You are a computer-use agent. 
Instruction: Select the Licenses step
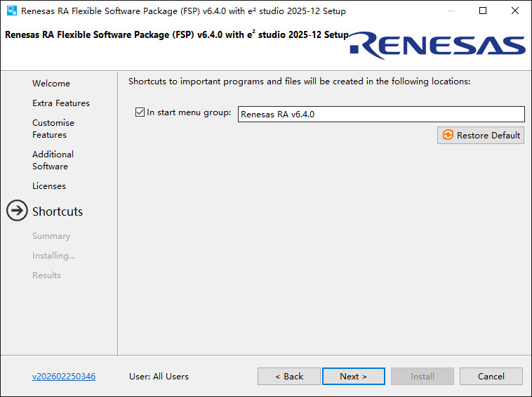click(x=49, y=186)
